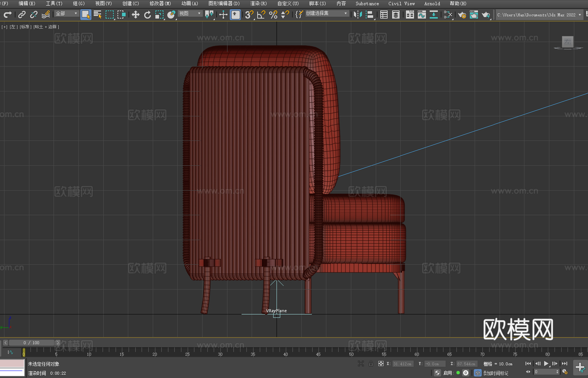Select the Unlink selection tool

34,14
